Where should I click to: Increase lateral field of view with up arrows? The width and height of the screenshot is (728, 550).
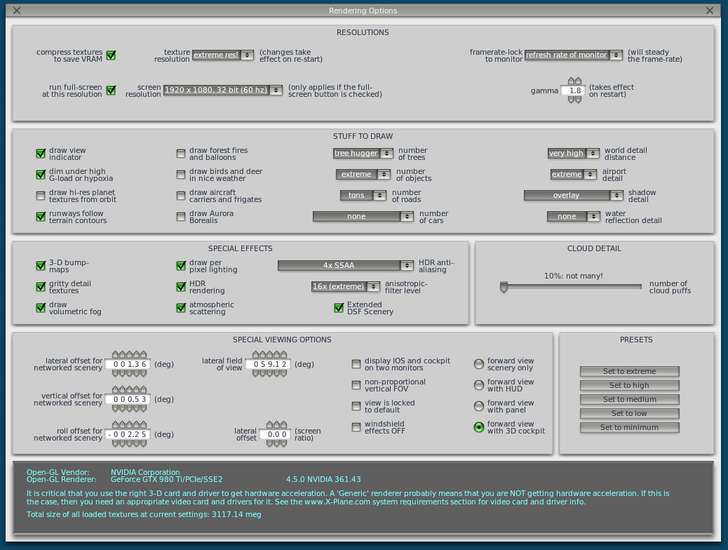tap(269, 355)
